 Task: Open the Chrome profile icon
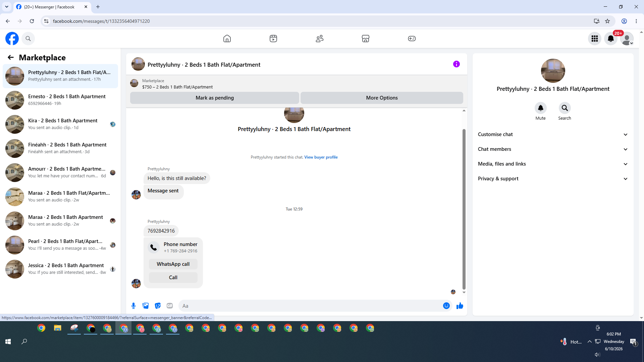(x=624, y=21)
